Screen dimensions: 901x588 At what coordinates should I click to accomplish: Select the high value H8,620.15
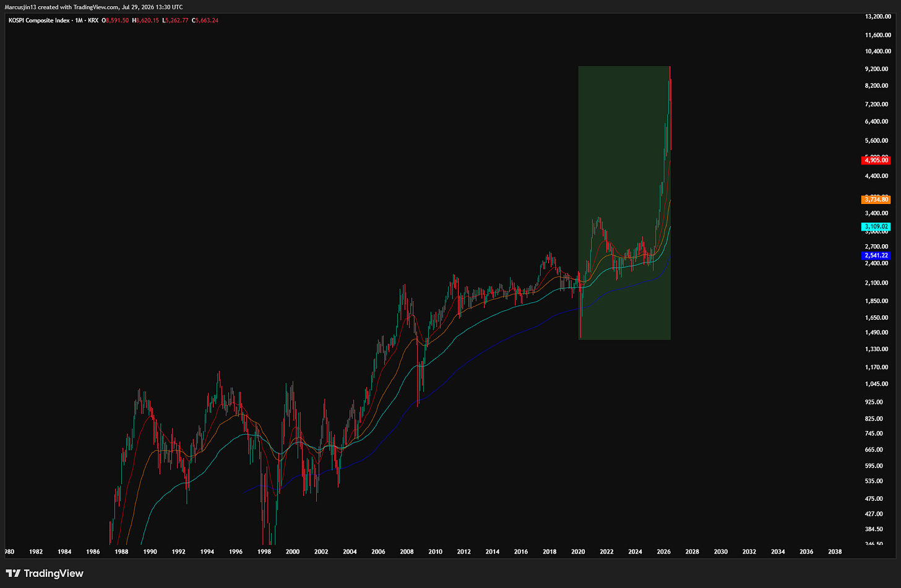(145, 20)
